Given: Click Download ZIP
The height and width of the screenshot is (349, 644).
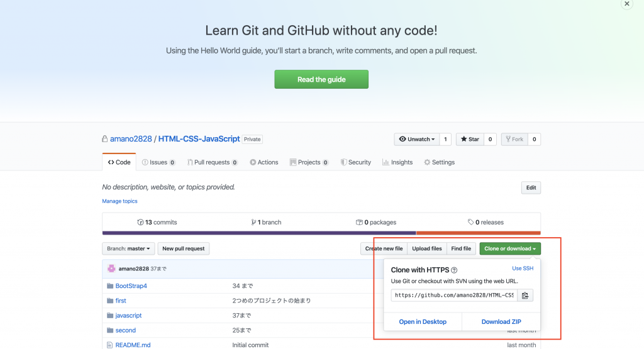Looking at the screenshot, I should (501, 321).
